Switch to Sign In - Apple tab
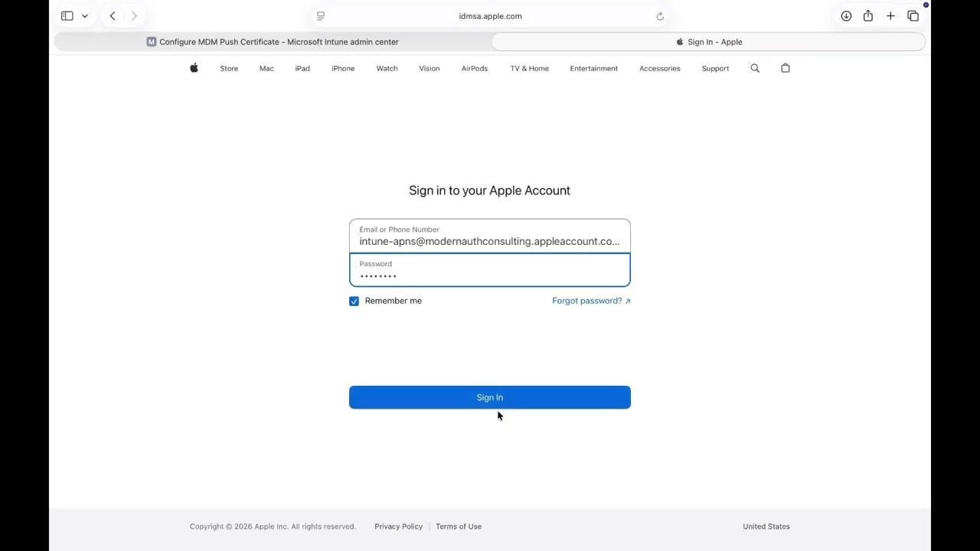Image resolution: width=980 pixels, height=551 pixels. (x=708, y=42)
